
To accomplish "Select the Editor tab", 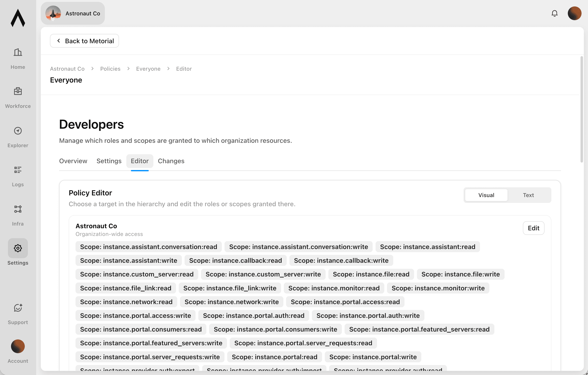I will 140,161.
